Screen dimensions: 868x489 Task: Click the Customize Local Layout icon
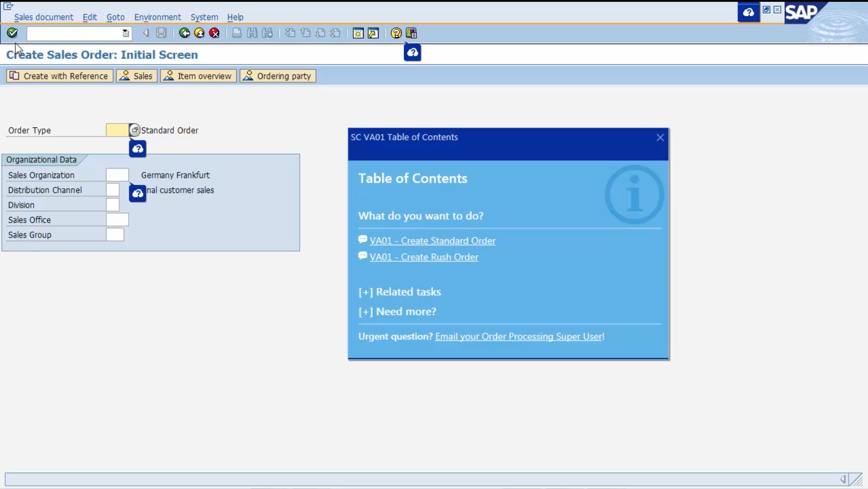point(411,33)
